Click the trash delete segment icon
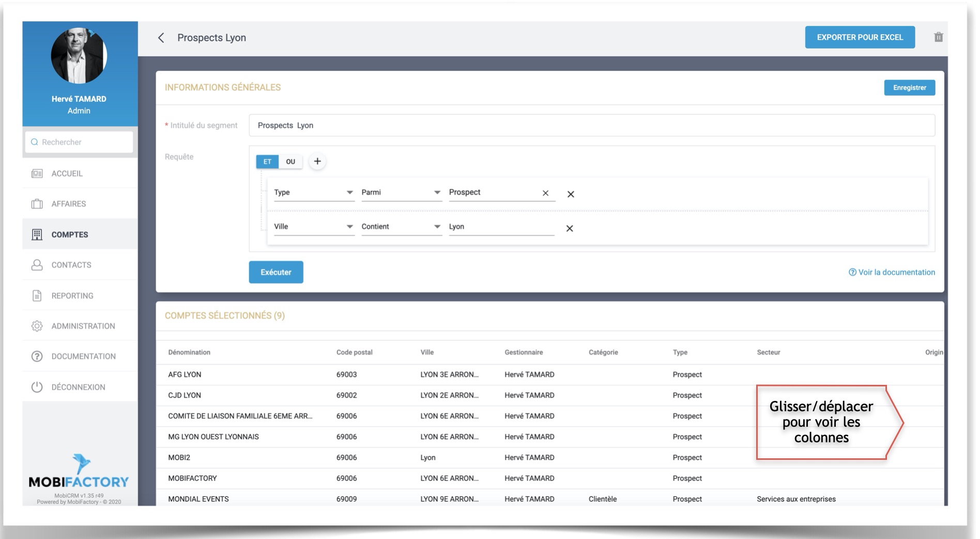980x539 pixels. pos(938,37)
